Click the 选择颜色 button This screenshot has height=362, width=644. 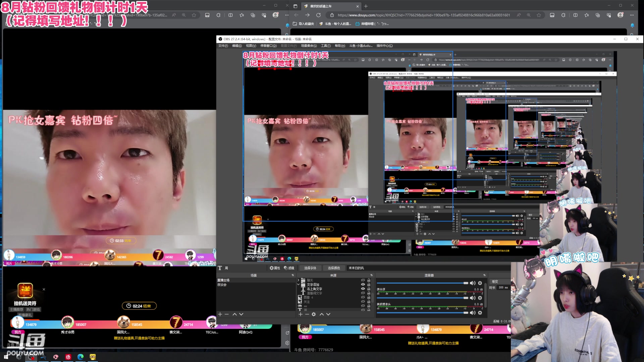click(x=334, y=268)
